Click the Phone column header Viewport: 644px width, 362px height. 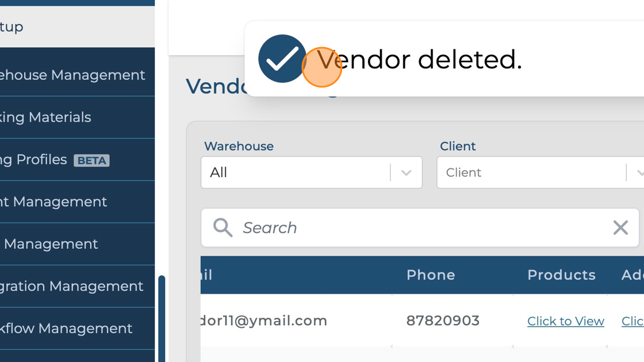[x=431, y=275]
